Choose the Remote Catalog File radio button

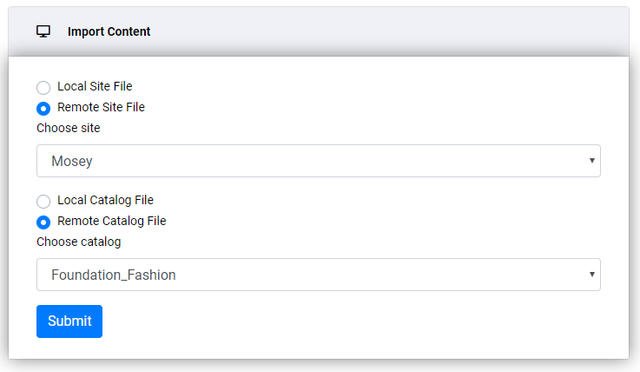43,222
